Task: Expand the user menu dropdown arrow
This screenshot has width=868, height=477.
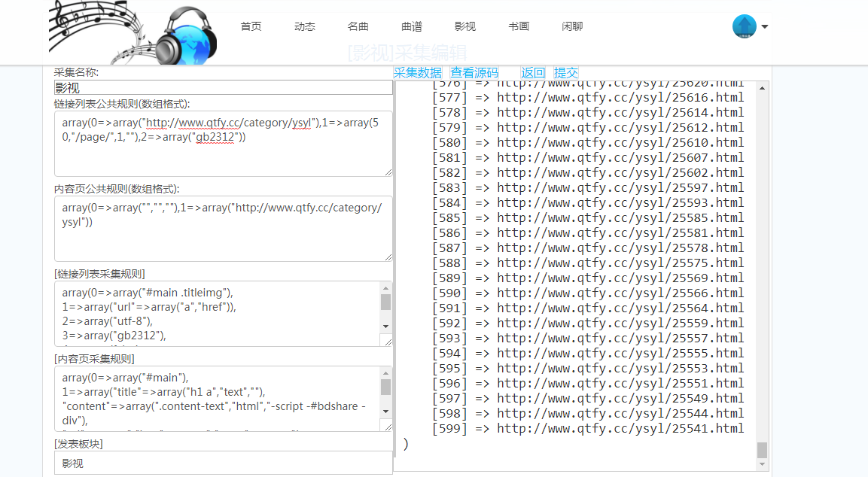Action: point(764,26)
